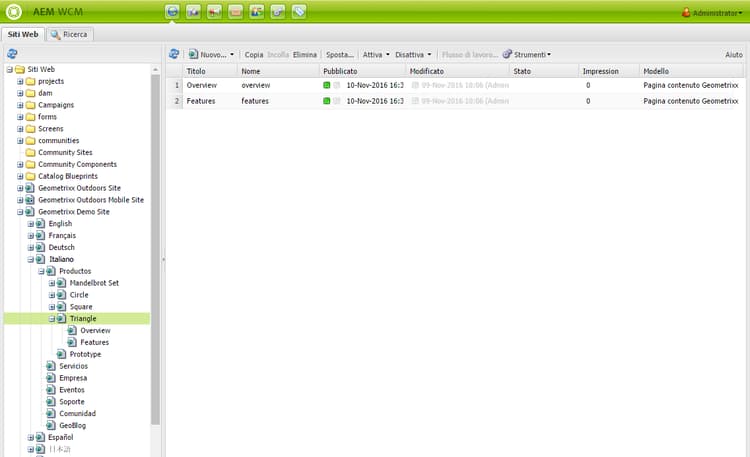Click the Siti Web root folder icon
This screenshot has width=750, height=457.
(x=20, y=69)
